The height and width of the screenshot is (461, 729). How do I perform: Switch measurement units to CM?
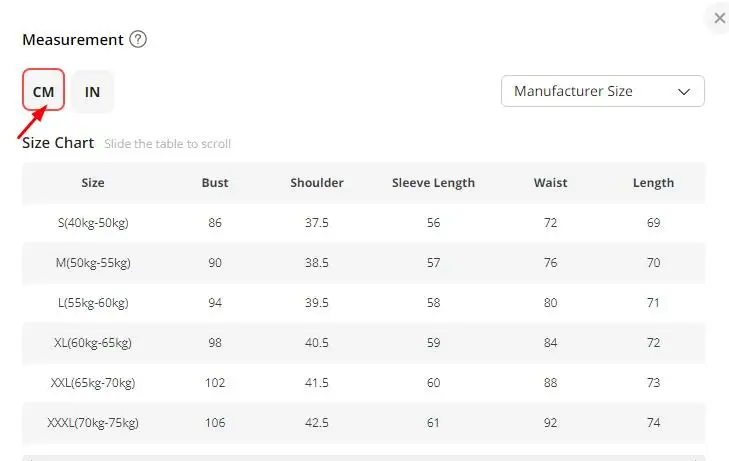(x=43, y=91)
